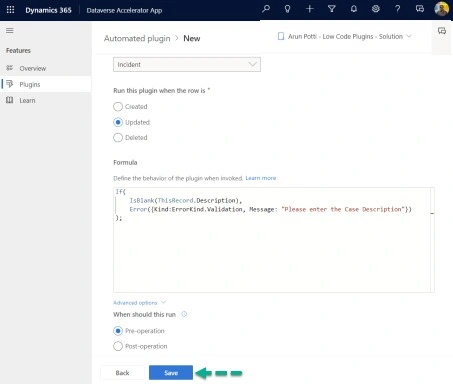Toggle the hamburger navigation menu
Image resolution: width=453 pixels, height=384 pixels.
click(x=10, y=31)
